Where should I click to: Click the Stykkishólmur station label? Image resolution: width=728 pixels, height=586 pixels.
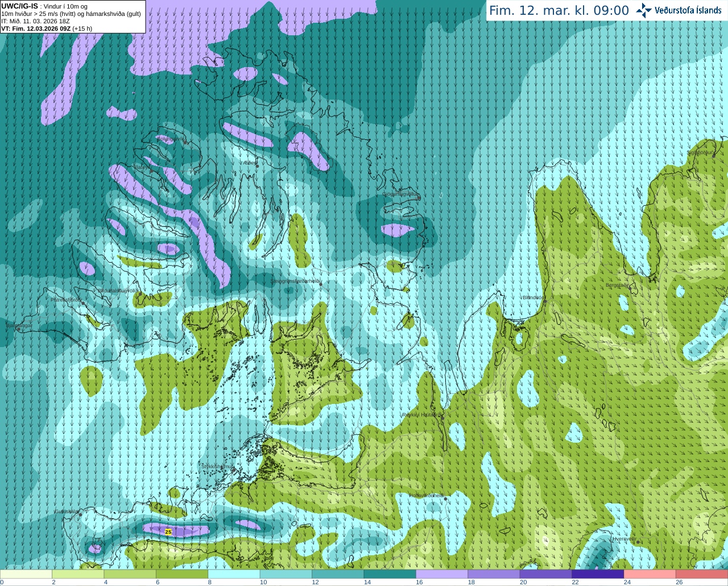[x=218, y=466]
